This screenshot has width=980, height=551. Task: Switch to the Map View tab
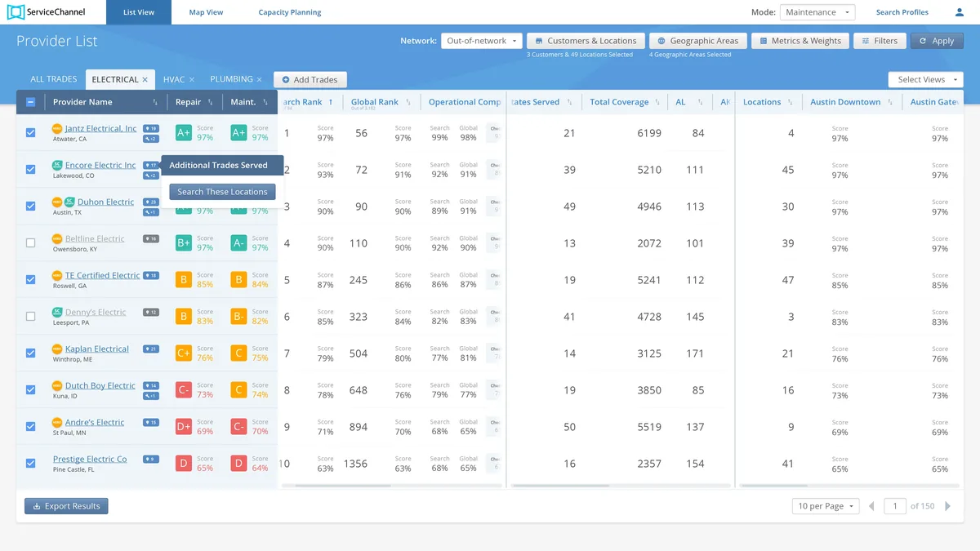[x=206, y=12]
